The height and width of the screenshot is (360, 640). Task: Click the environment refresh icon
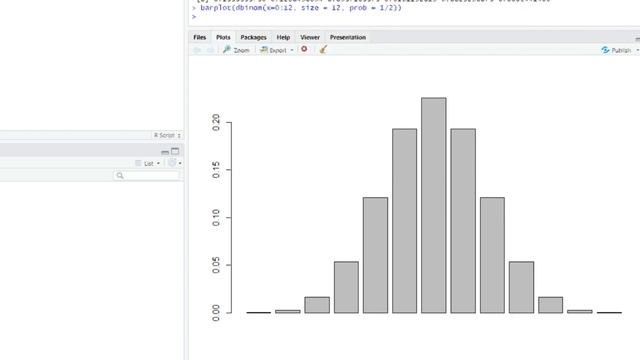[172, 163]
